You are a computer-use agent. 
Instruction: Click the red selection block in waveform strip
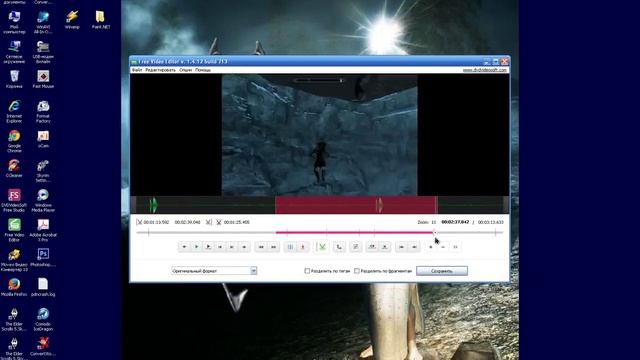pyautogui.click(x=356, y=204)
